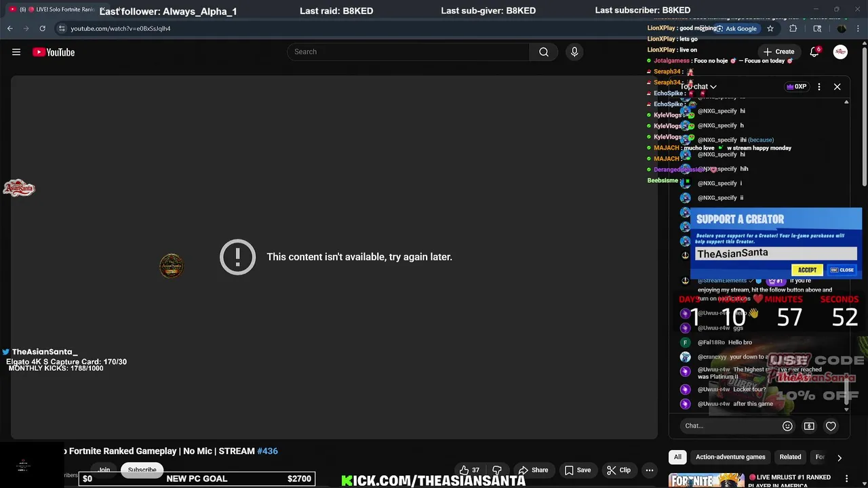This screenshot has height=488, width=868.
Task: Click the magnifier search button
Action: [x=544, y=52]
